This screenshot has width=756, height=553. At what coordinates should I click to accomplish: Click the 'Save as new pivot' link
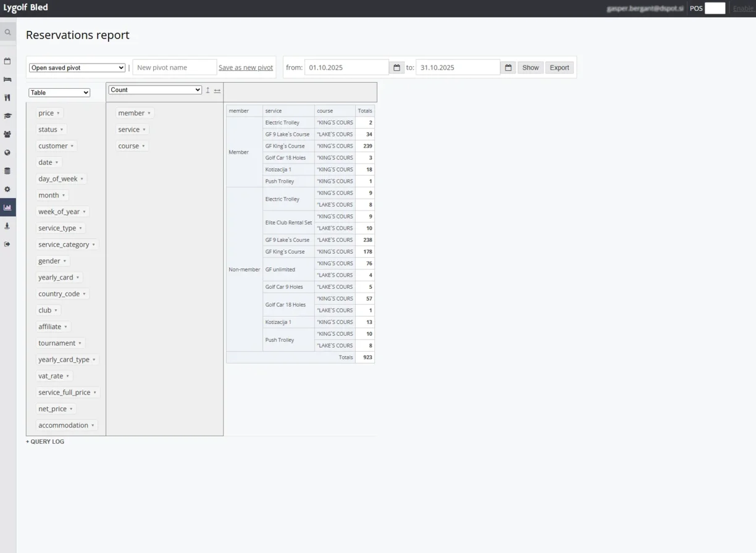coord(245,68)
